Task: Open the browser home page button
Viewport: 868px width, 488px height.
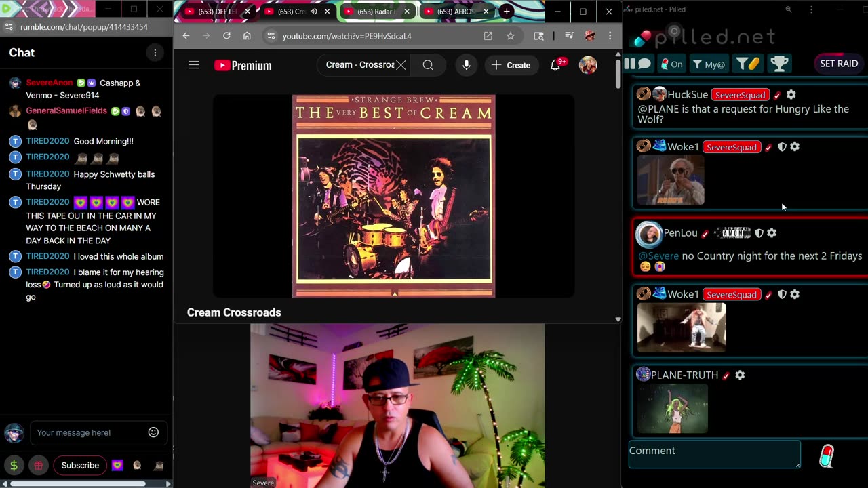Action: tap(247, 36)
